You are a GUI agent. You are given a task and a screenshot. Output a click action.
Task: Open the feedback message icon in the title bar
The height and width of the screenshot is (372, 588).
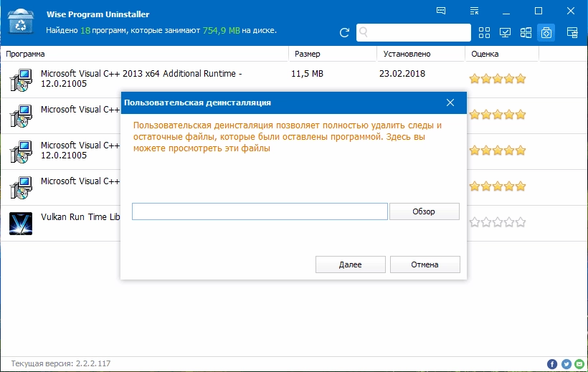[x=441, y=11]
